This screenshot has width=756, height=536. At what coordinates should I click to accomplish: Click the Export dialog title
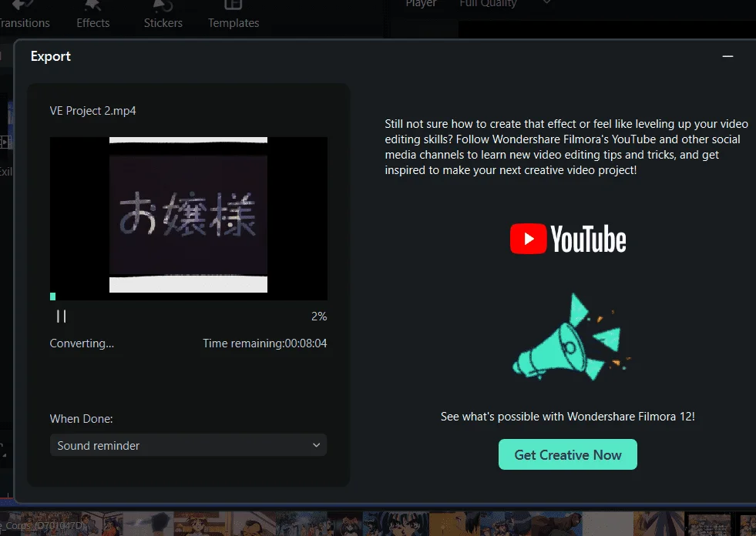51,56
